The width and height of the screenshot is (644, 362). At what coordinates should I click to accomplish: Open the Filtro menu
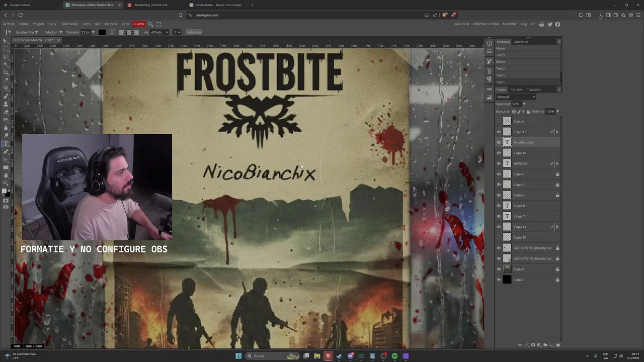click(x=87, y=24)
